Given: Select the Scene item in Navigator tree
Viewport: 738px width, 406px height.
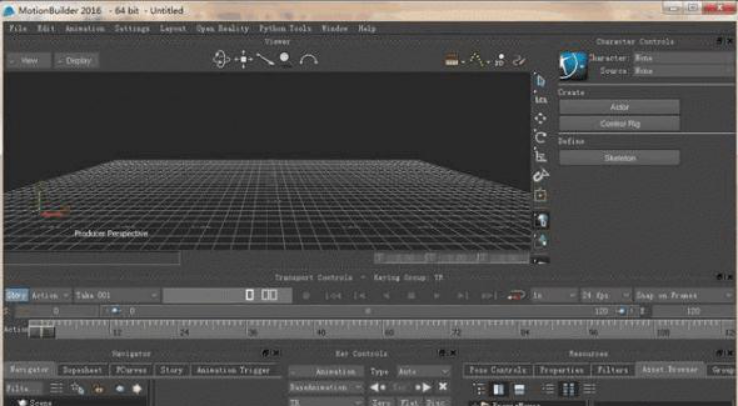Looking at the screenshot, I should [x=40, y=403].
